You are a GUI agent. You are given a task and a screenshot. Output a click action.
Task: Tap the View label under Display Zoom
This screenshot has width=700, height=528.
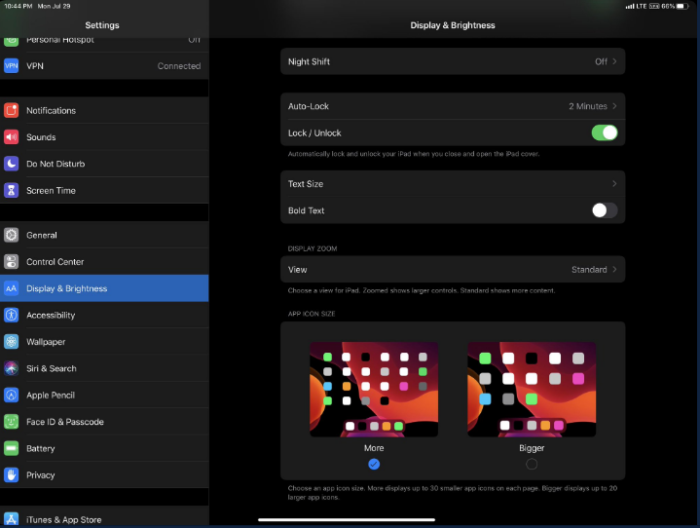point(297,270)
